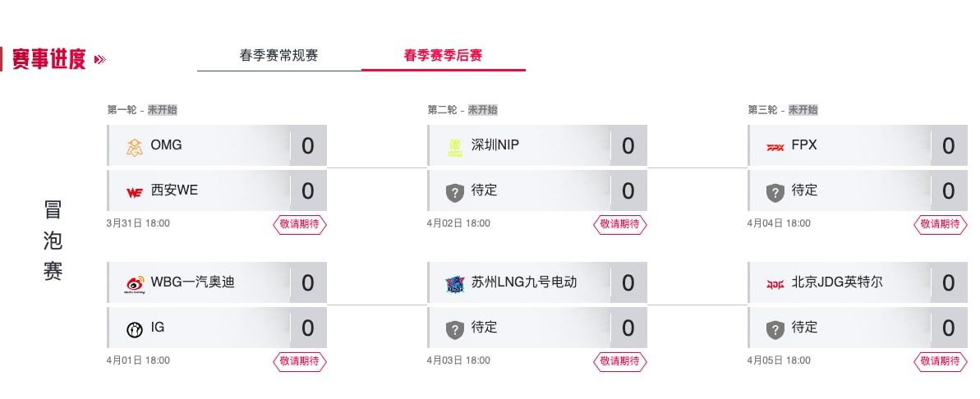Click the 西安WE team logo
Viewport: 980px width, 399px height.
coord(135,192)
